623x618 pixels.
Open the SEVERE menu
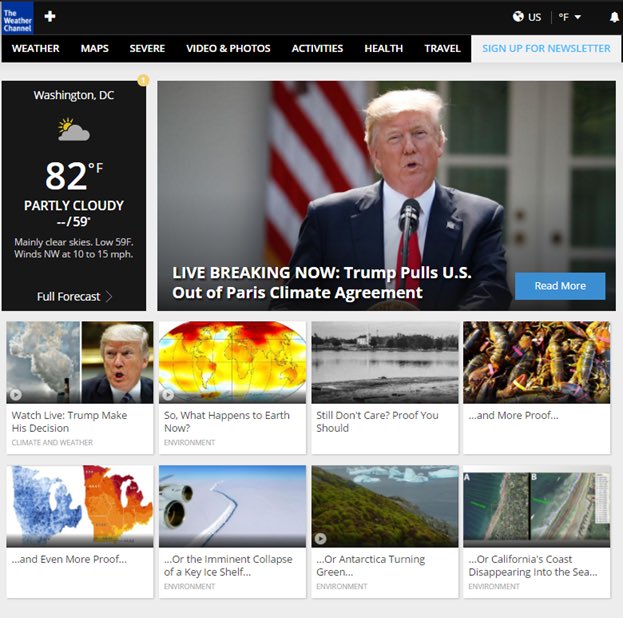(x=147, y=48)
